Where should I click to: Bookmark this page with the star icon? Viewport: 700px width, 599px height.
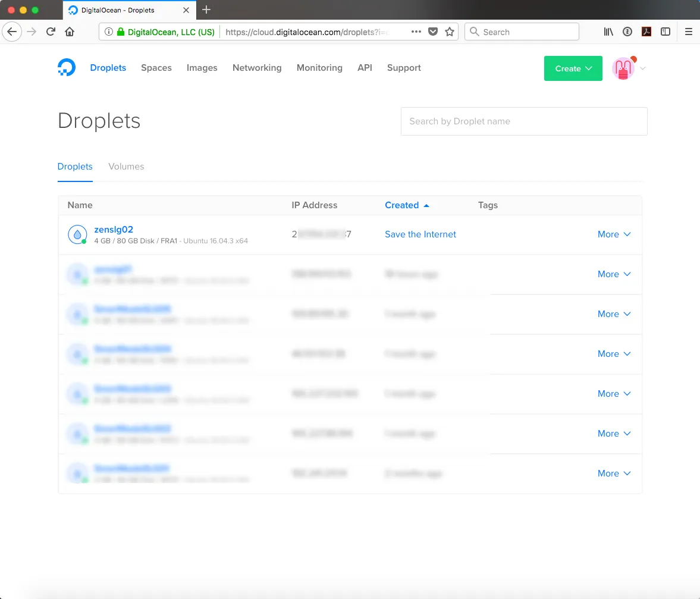click(450, 32)
